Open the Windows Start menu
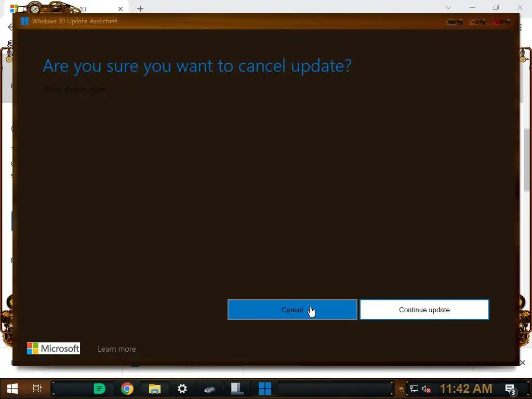Screen dimensions: 532x399 point(12,389)
